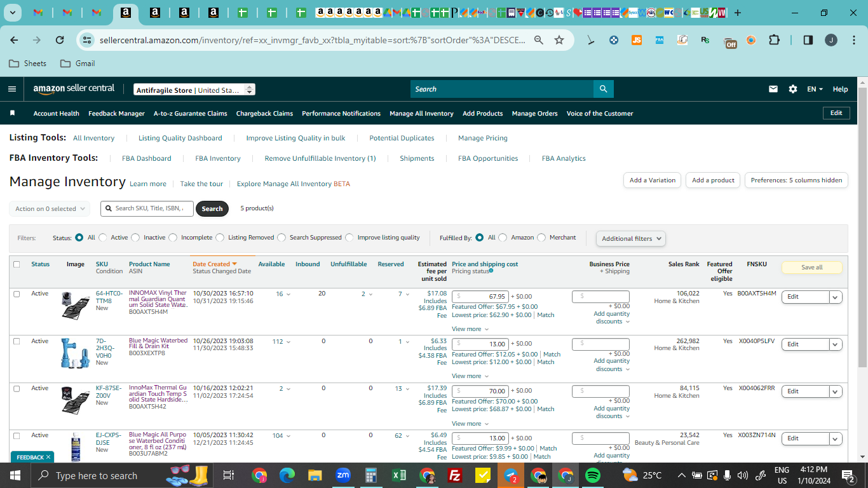Select the Active status filter radio
868x488 pixels.
coord(103,238)
